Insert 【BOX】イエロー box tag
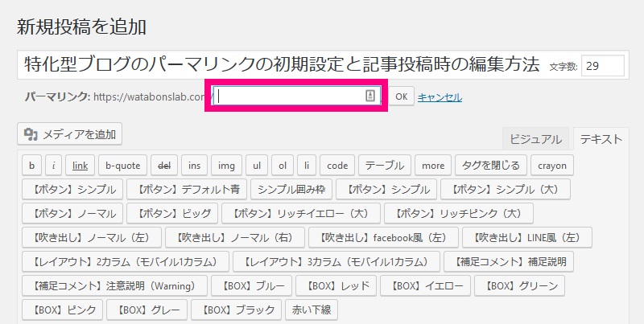The height and width of the screenshot is (324, 644). point(425,285)
